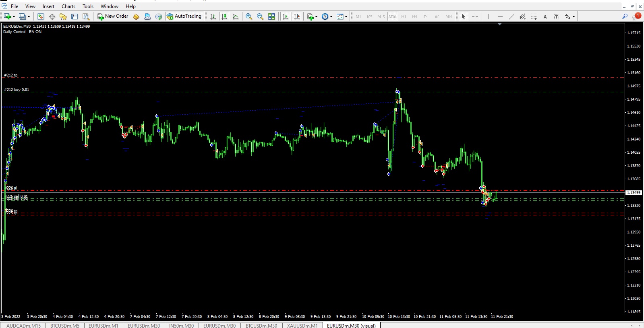Click the Indicators list icon
Viewport: 644px width, 328px height.
(x=310, y=17)
